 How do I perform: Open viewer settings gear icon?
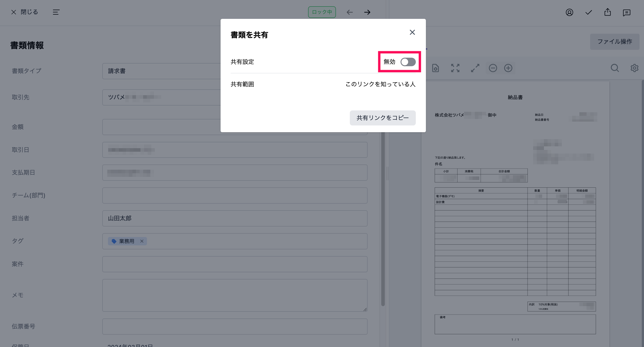tap(634, 68)
